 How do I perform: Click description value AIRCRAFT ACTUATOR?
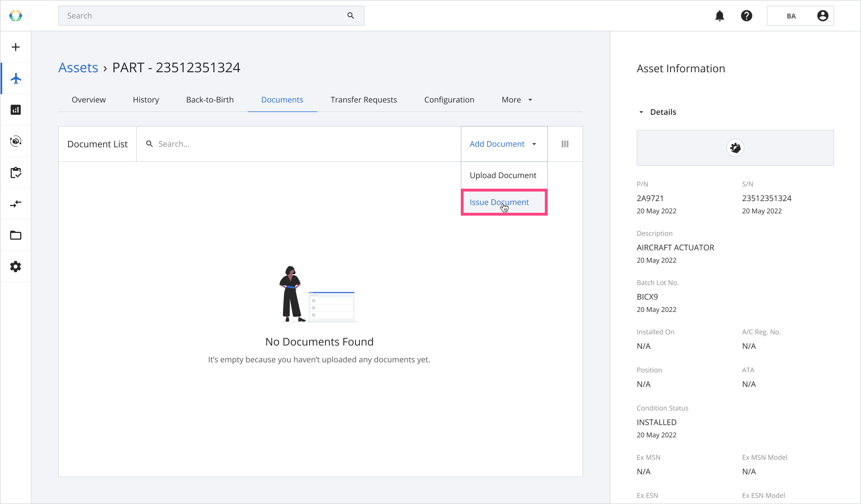[x=675, y=248]
